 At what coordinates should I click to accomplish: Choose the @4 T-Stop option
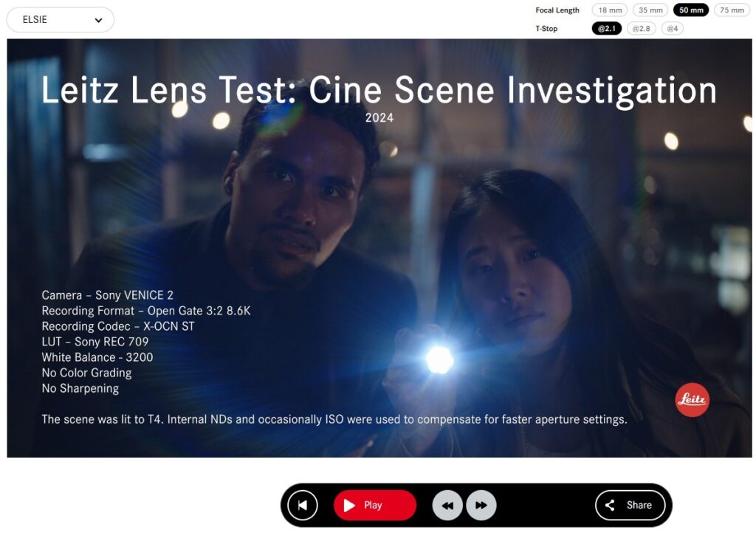(672, 29)
